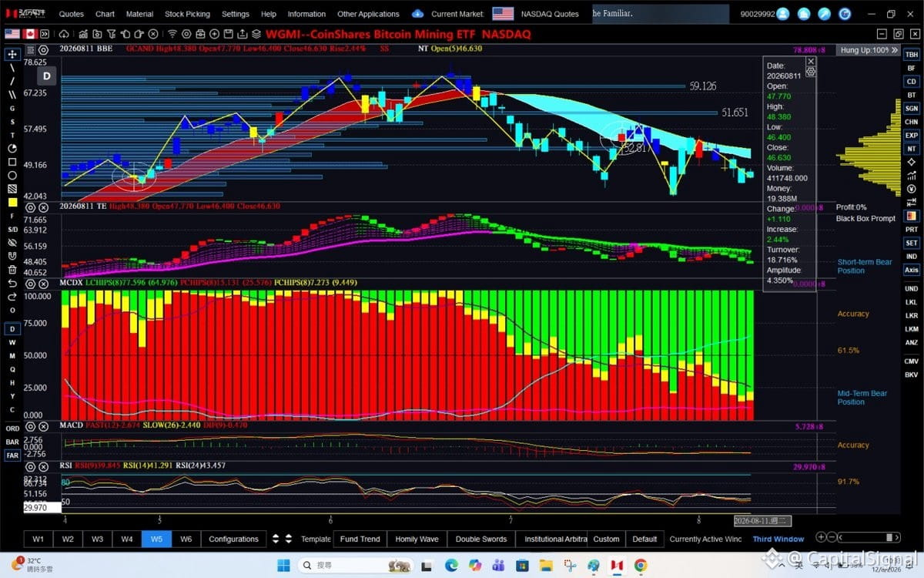Screen dimensions: 924x578
Task: Click the redo arrow icon
Action: click(x=12, y=297)
